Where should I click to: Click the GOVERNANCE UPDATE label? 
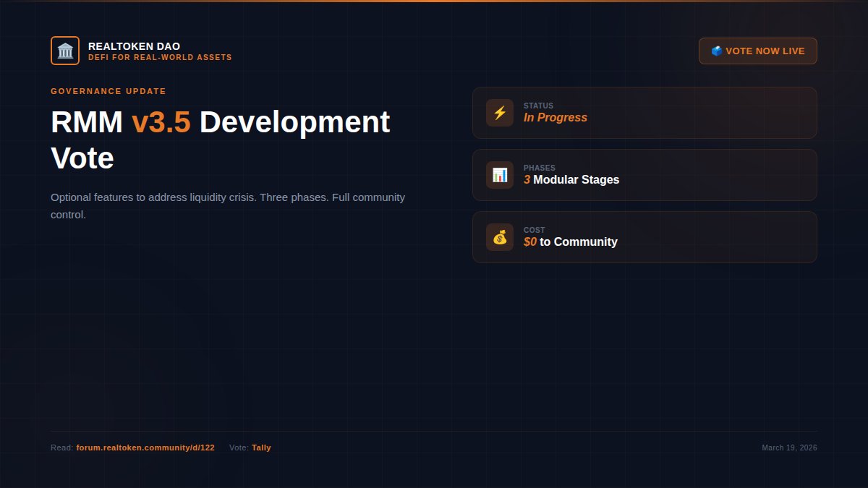(109, 91)
